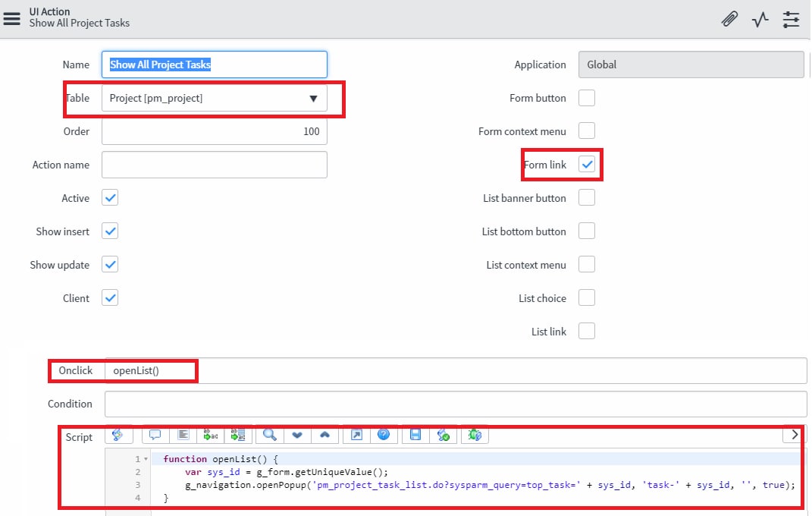Click the script editor help question mark icon

point(384,434)
